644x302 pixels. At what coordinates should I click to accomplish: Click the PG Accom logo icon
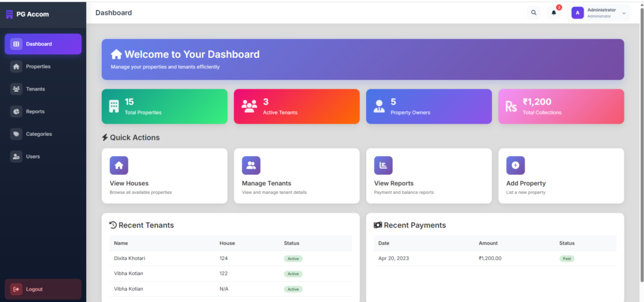coord(9,14)
